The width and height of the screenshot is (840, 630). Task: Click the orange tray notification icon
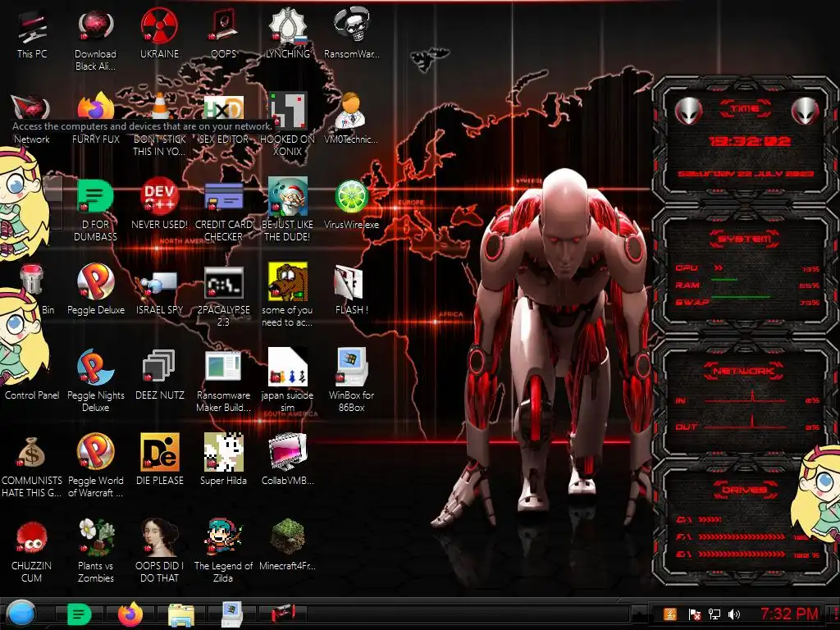670,614
